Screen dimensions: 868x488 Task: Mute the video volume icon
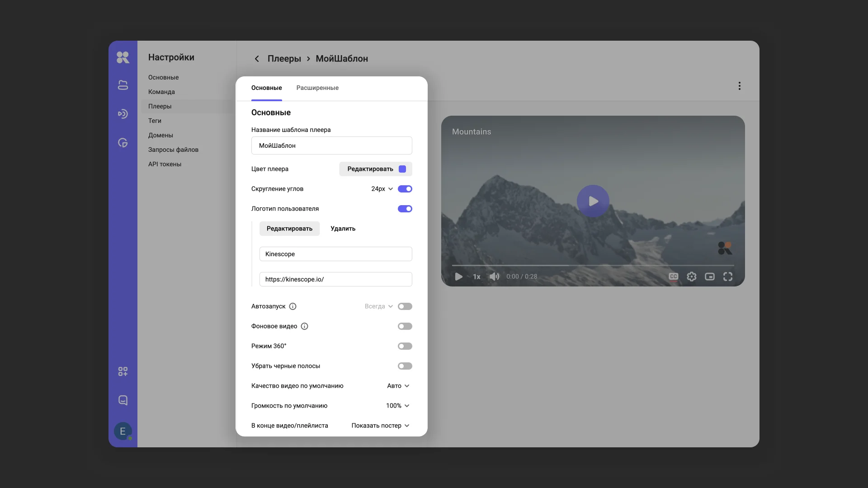pyautogui.click(x=494, y=277)
